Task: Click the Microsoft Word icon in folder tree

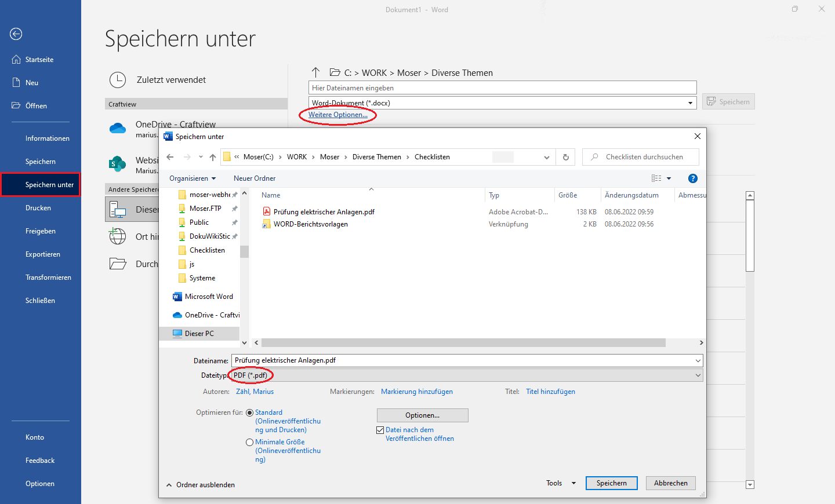Action: [x=177, y=297]
